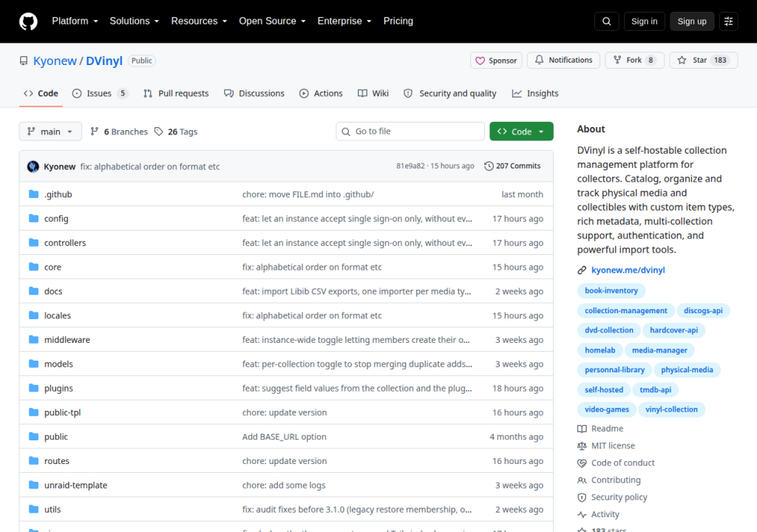The height and width of the screenshot is (532, 757).
Task: Click the Go to file search field
Action: pos(410,132)
